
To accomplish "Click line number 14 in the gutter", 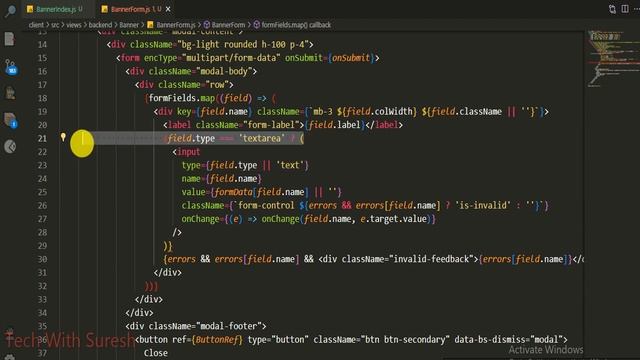I will [x=42, y=44].
